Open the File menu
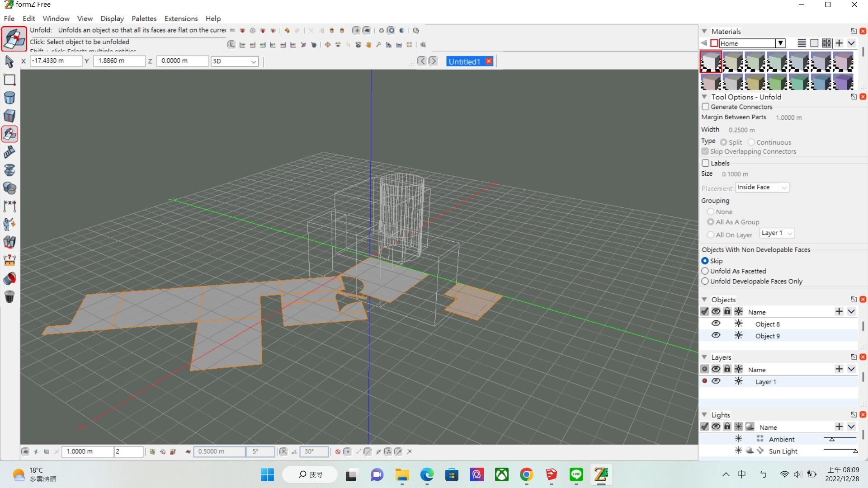Image resolution: width=868 pixels, height=488 pixels. click(x=9, y=19)
